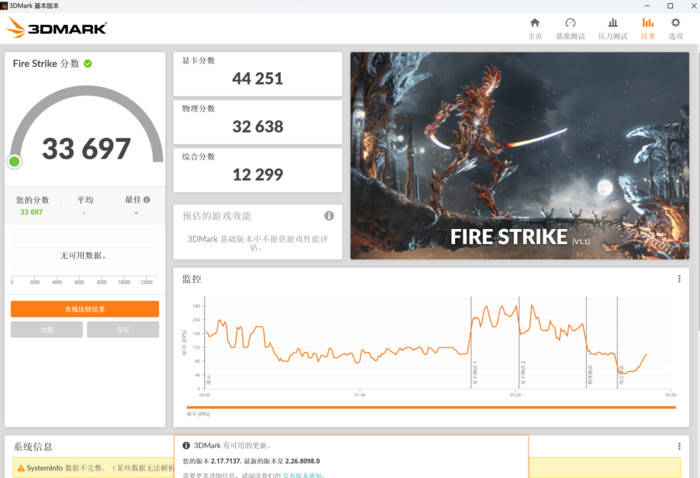The width and height of the screenshot is (700, 478).
Task: Open the release notes link in update notice
Action: pos(304,475)
